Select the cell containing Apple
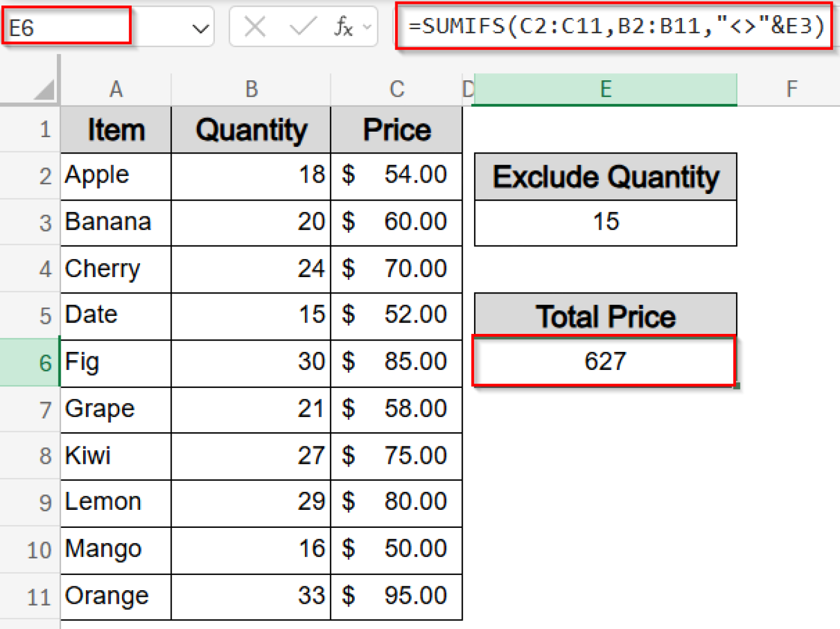 [109, 175]
